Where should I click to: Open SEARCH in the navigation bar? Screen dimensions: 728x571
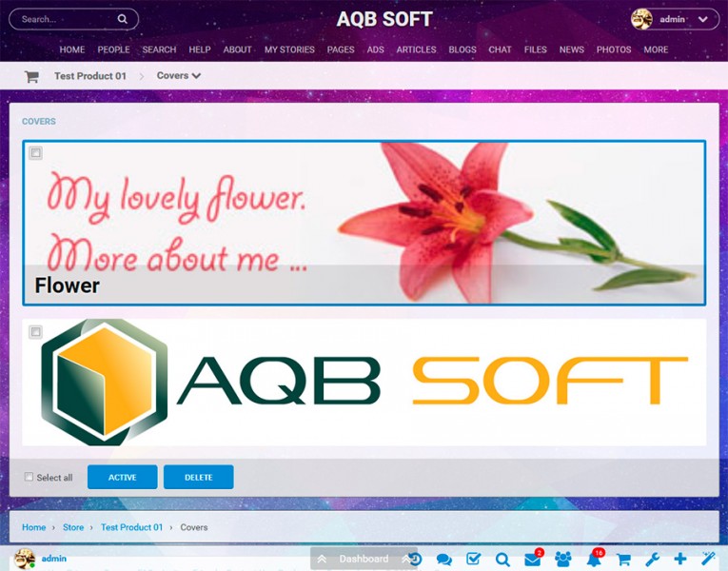(159, 49)
